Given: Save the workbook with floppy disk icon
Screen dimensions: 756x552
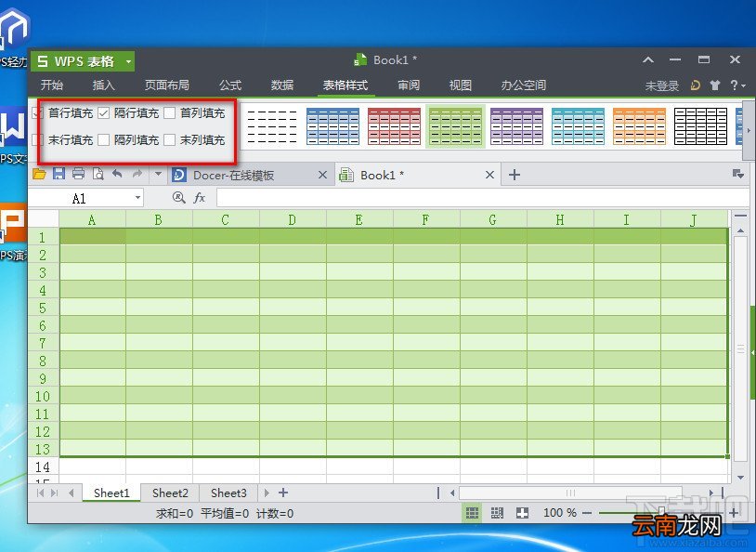Looking at the screenshot, I should coord(59,174).
